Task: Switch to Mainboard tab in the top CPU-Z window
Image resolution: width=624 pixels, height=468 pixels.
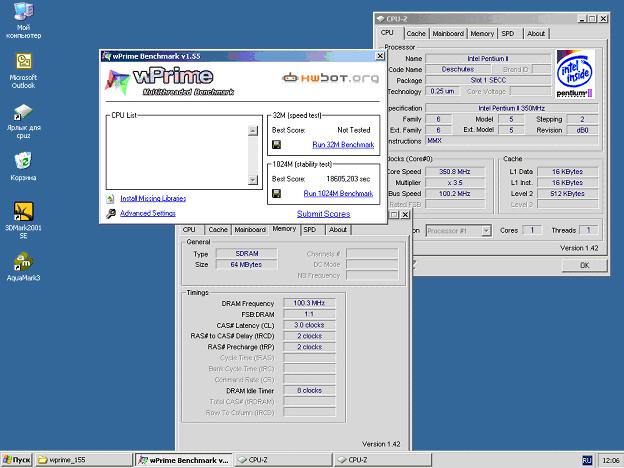Action: pos(448,34)
